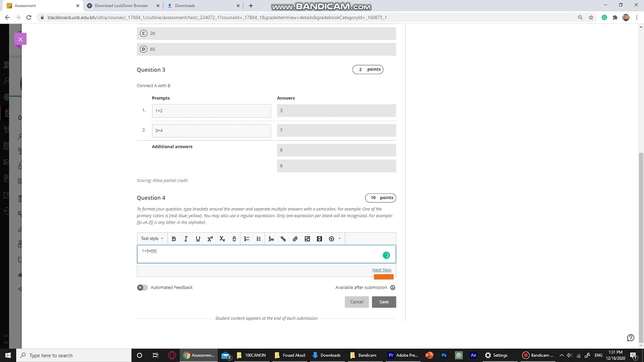644x362 pixels.
Task: Open the Mail app on the taskbar
Action: pyautogui.click(x=226, y=355)
